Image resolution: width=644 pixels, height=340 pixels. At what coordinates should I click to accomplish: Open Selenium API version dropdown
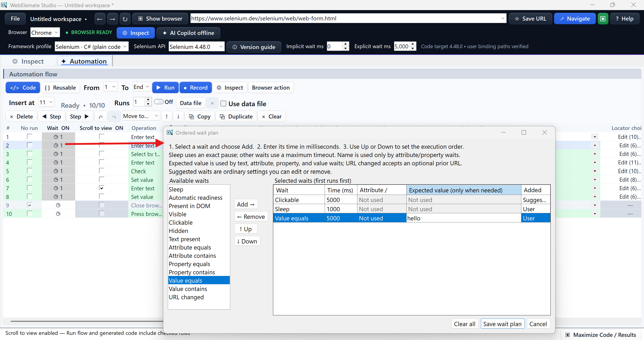tap(196, 47)
